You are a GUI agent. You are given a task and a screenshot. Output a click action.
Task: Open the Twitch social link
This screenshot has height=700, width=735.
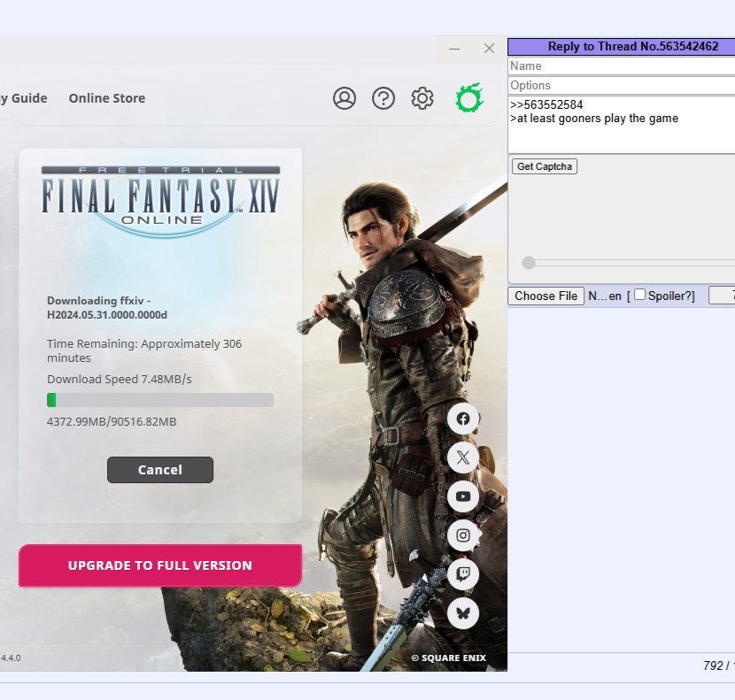463,574
